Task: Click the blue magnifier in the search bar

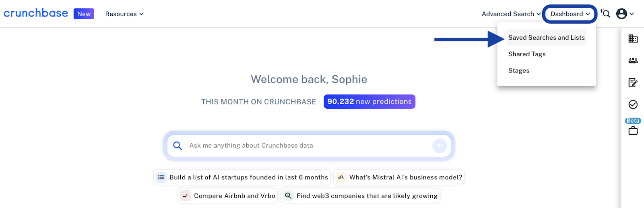Action: click(x=178, y=146)
